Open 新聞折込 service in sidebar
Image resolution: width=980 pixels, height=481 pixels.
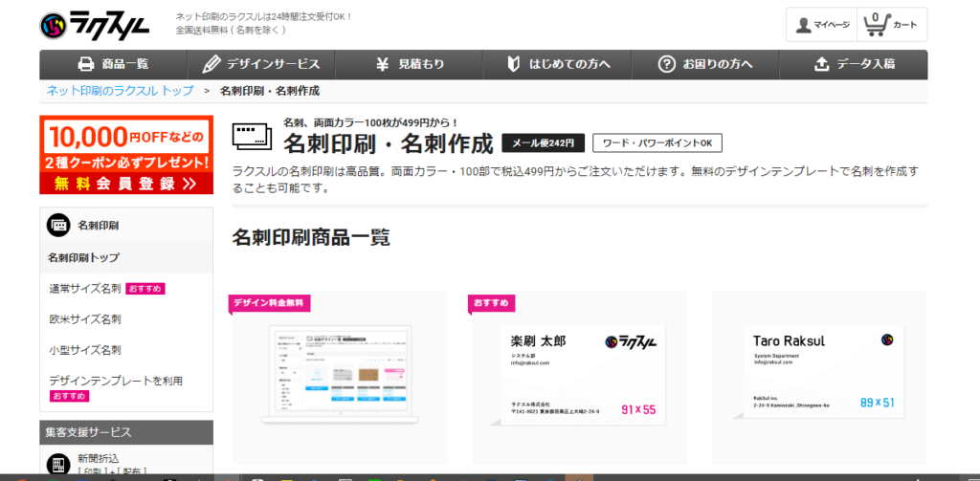tap(99, 458)
